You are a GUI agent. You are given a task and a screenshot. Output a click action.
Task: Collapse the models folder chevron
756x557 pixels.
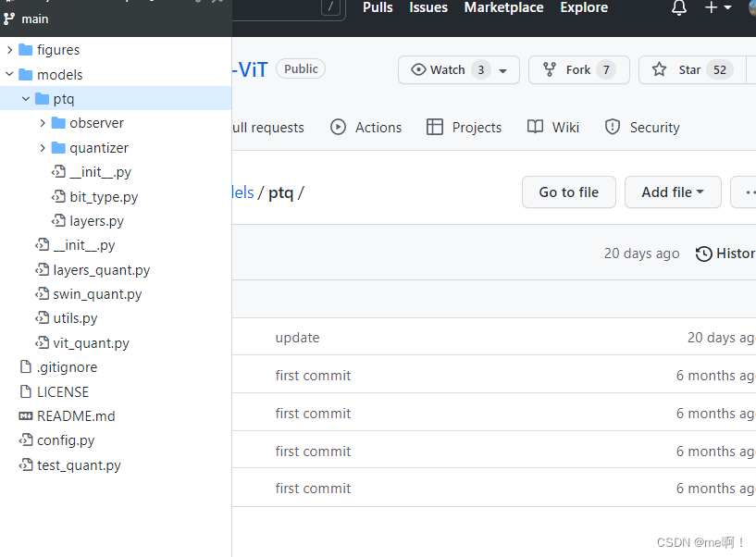9,74
